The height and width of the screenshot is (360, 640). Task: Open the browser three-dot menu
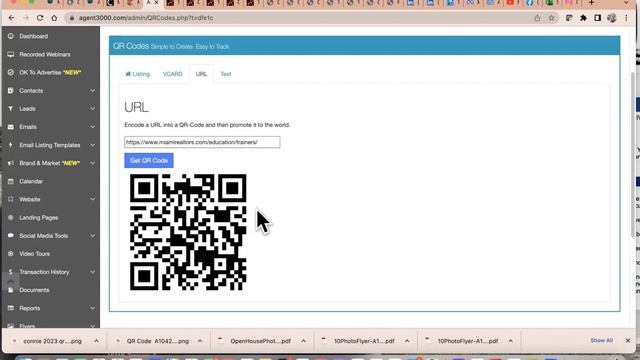coord(626,18)
